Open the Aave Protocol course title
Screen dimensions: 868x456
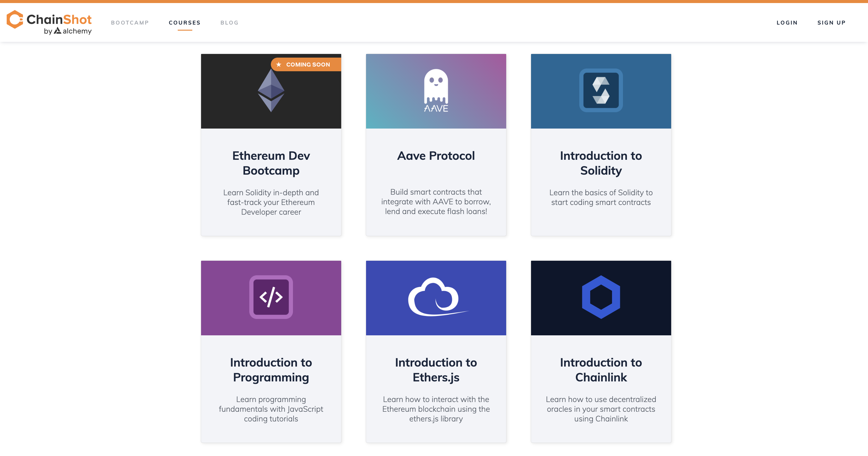pos(436,156)
